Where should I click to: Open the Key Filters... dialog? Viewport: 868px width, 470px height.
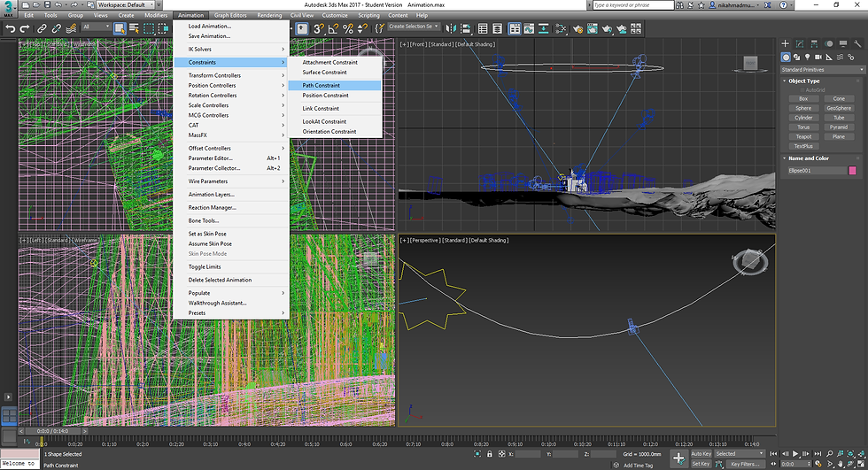point(745,464)
